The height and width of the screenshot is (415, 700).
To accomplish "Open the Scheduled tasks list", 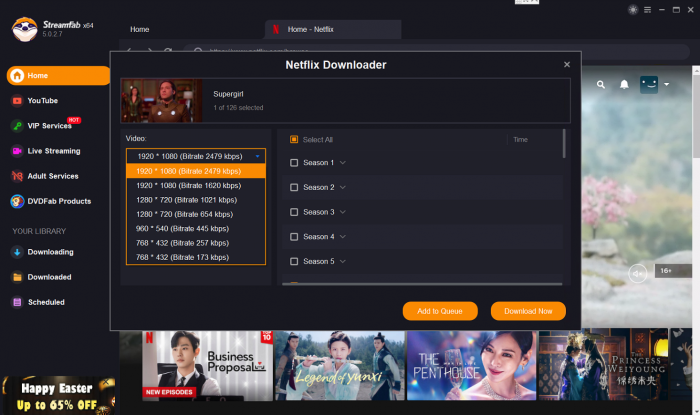I will point(46,302).
